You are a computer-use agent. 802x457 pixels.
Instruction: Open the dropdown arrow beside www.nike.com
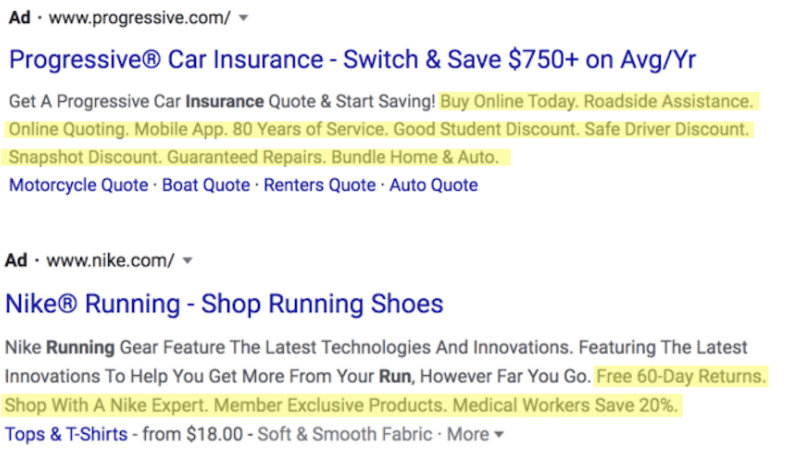pyautogui.click(x=187, y=261)
